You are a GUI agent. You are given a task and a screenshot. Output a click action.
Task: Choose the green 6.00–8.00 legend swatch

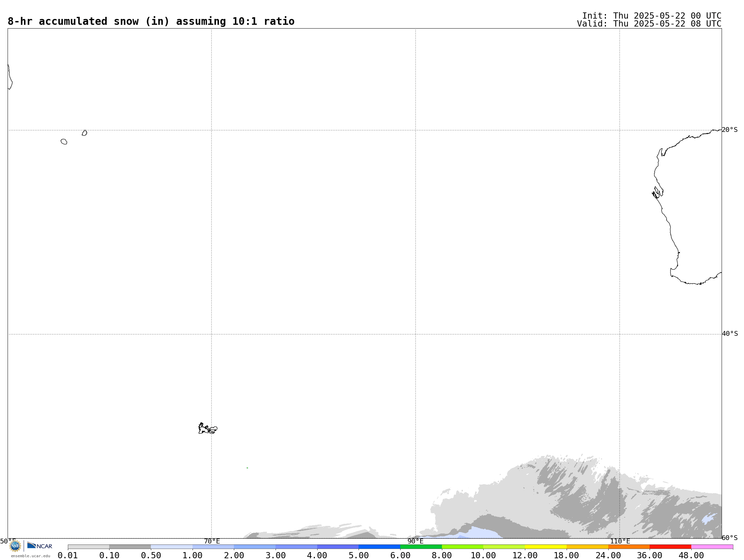[x=421, y=547]
